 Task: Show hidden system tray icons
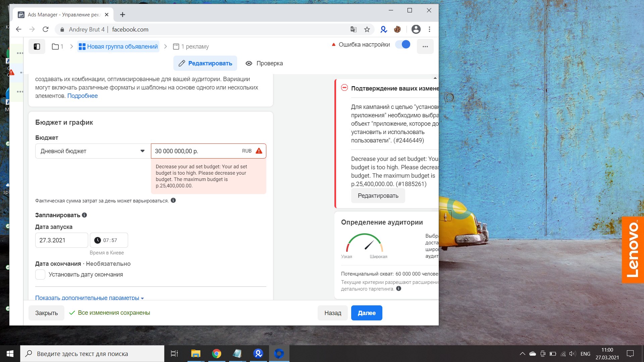pyautogui.click(x=522, y=354)
